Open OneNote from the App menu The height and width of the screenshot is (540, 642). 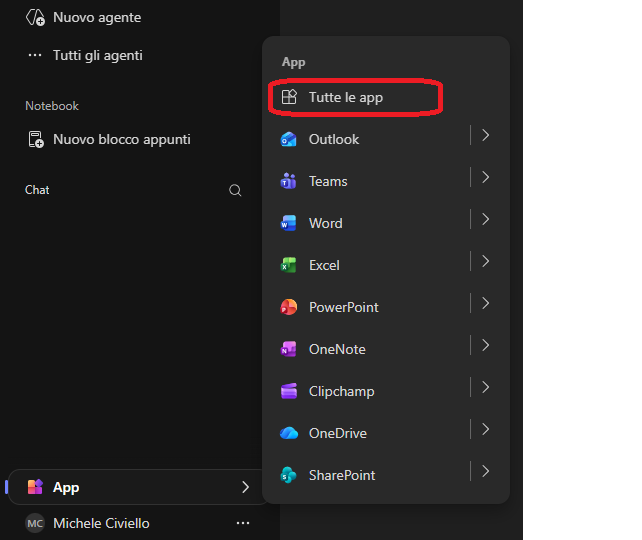click(368, 349)
